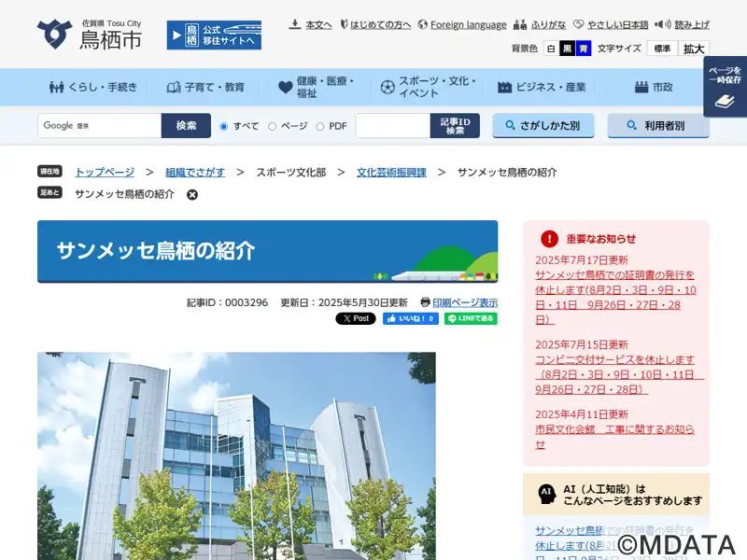Click the 現在地 current location badge
This screenshot has width=747, height=560.
pos(50,171)
